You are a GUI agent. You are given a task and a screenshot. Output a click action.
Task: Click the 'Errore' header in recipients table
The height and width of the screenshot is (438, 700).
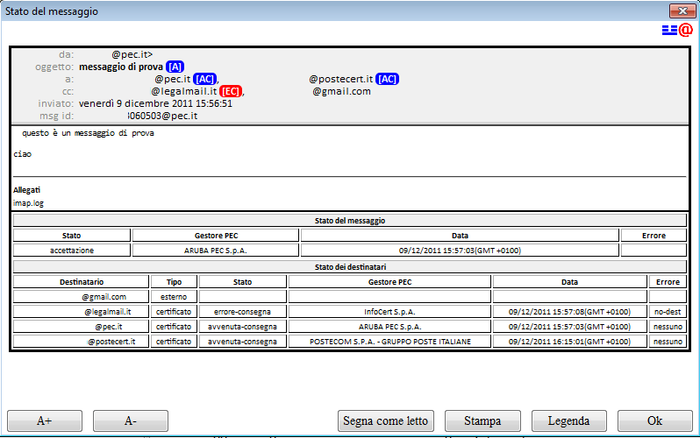click(x=668, y=282)
